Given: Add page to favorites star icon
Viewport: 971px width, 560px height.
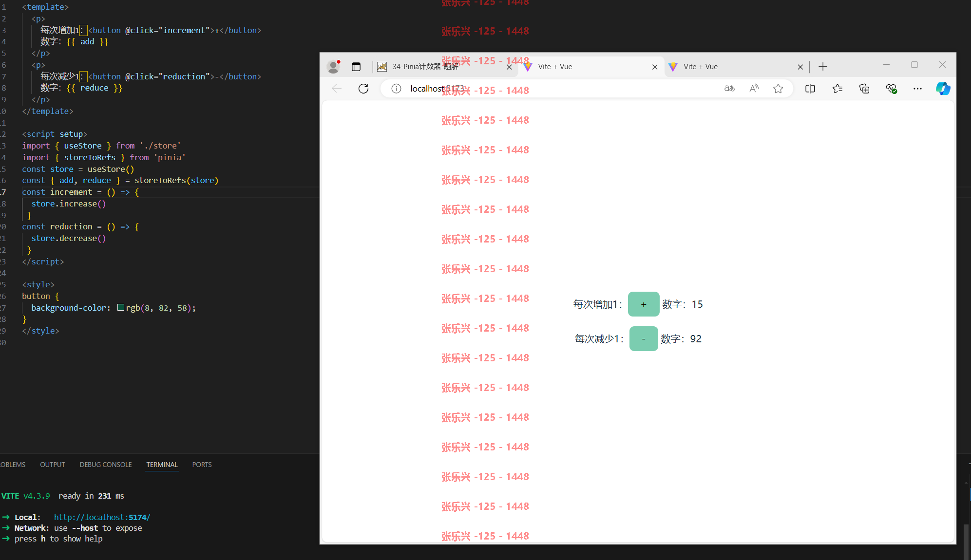Looking at the screenshot, I should point(778,89).
